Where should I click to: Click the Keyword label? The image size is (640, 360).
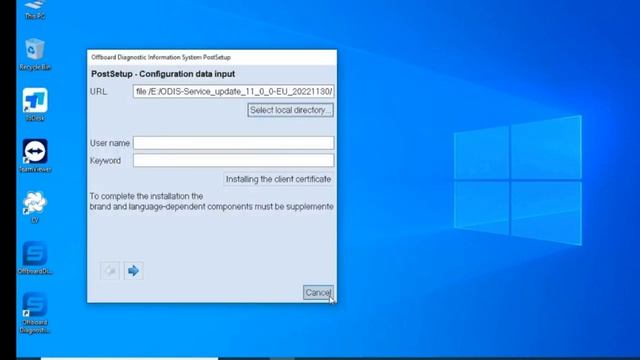[x=105, y=161]
